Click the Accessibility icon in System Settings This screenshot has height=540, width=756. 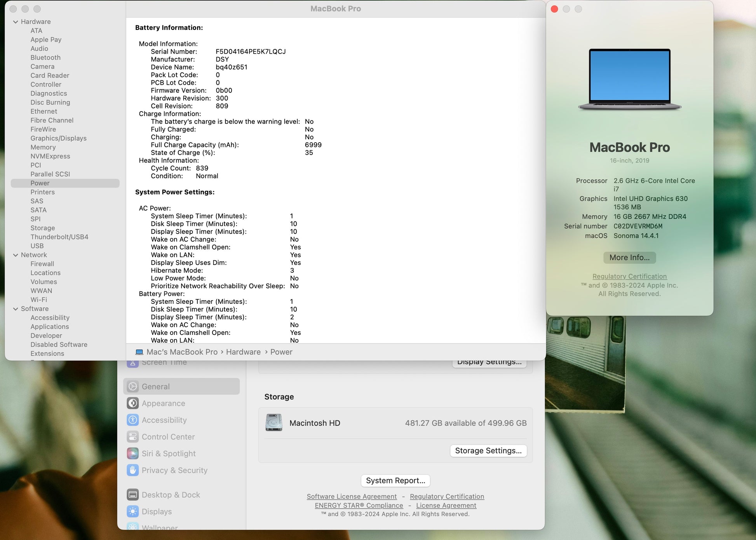pyautogui.click(x=133, y=420)
